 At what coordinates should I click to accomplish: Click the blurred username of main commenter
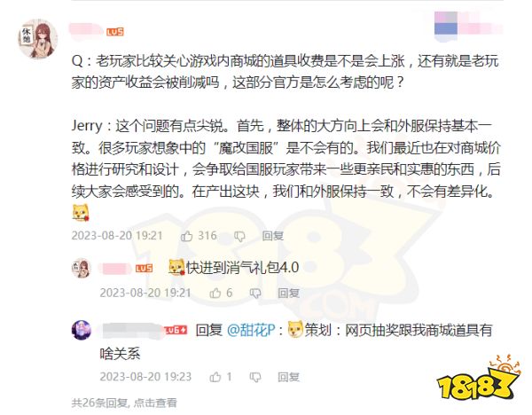(x=86, y=29)
